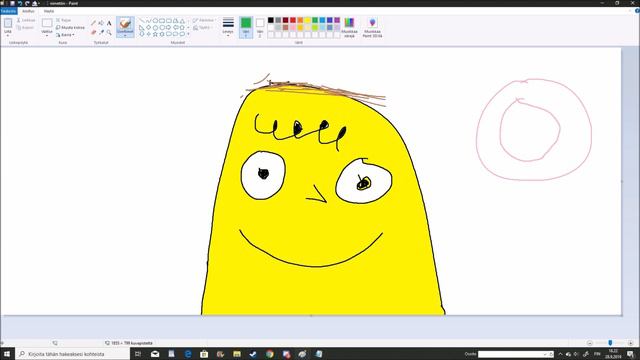Pick the orange color swatch

(x=300, y=20)
